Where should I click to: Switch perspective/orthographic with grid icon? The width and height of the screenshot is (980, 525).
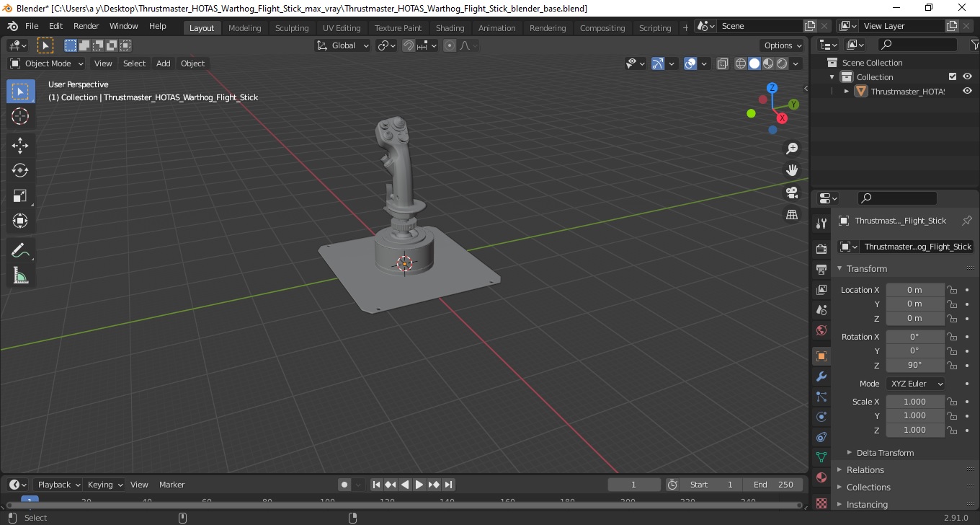[792, 215]
